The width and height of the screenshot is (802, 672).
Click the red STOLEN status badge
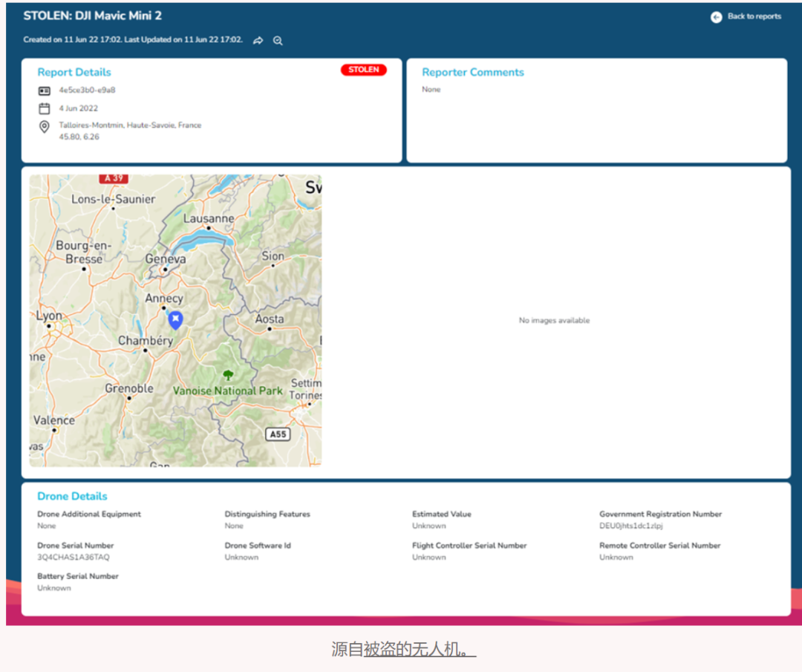click(x=364, y=70)
